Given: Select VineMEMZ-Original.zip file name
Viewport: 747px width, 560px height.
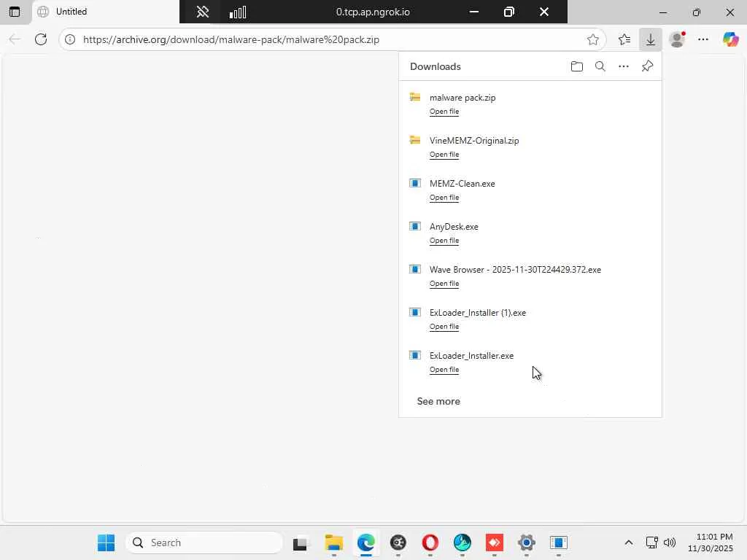Looking at the screenshot, I should (474, 141).
